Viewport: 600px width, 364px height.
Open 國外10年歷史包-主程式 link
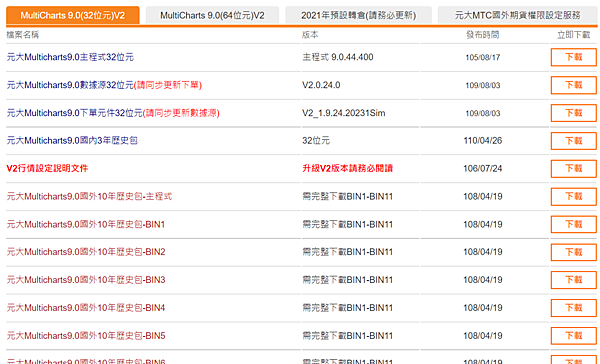click(89, 196)
